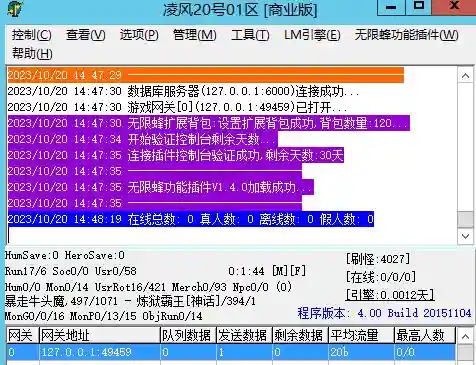The image size is (476, 365).
Task: Click the MonG0/0/16 status line
Action: [x=103, y=316]
